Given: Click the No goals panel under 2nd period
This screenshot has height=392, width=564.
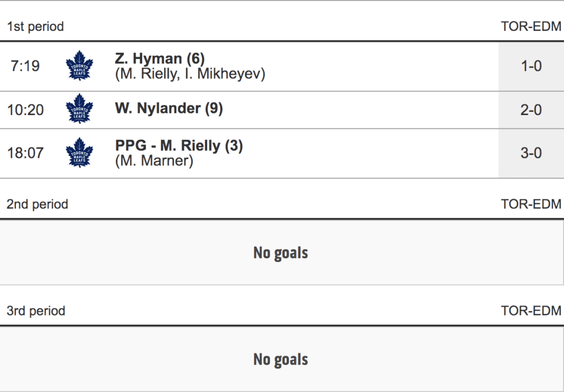Looking at the screenshot, I should click(x=281, y=253).
